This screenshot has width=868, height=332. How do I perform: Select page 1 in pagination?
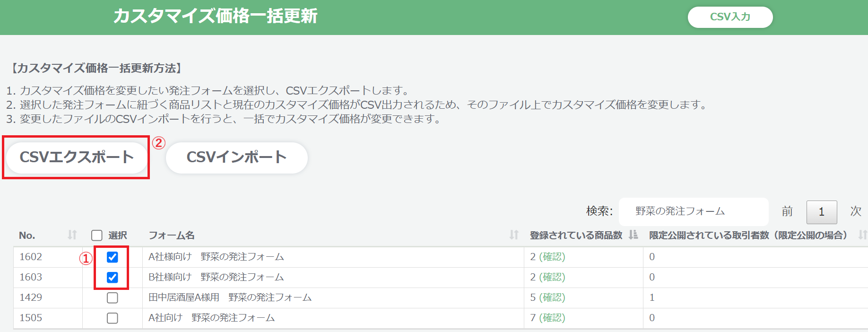pyautogui.click(x=821, y=212)
